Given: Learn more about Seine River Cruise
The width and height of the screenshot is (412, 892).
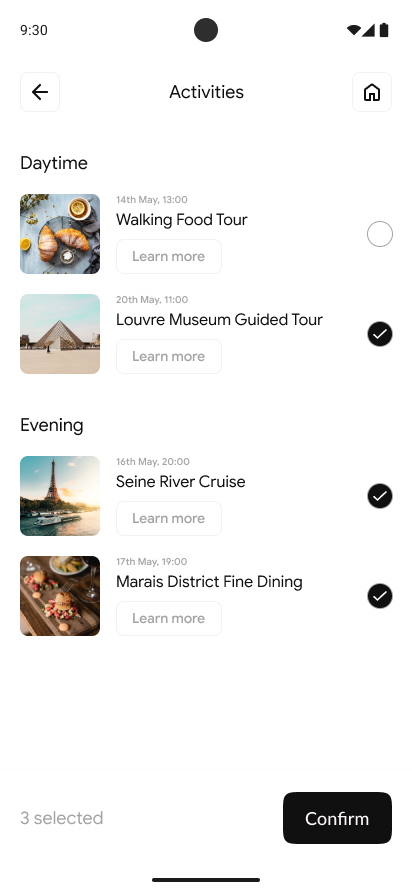Looking at the screenshot, I should tap(169, 518).
